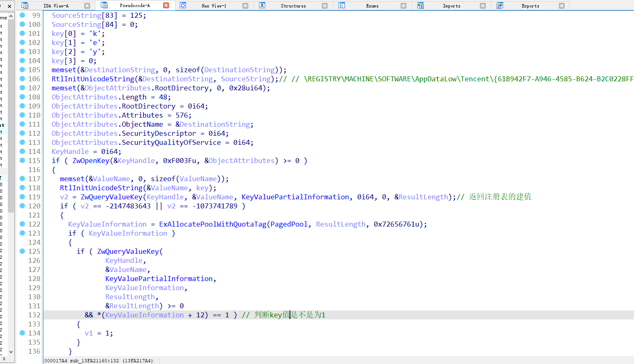The height and width of the screenshot is (364, 634).
Task: Switch to the Exports tab
Action: (530, 6)
